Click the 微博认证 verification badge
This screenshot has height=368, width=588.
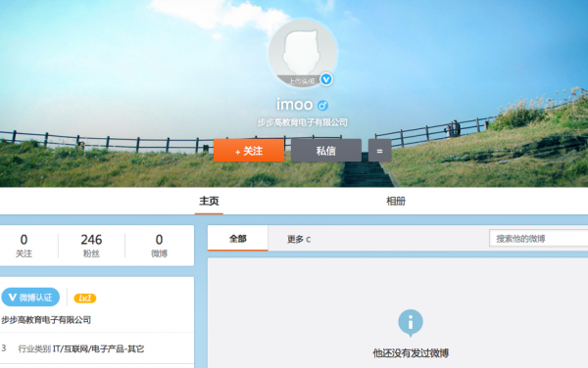tap(30, 298)
